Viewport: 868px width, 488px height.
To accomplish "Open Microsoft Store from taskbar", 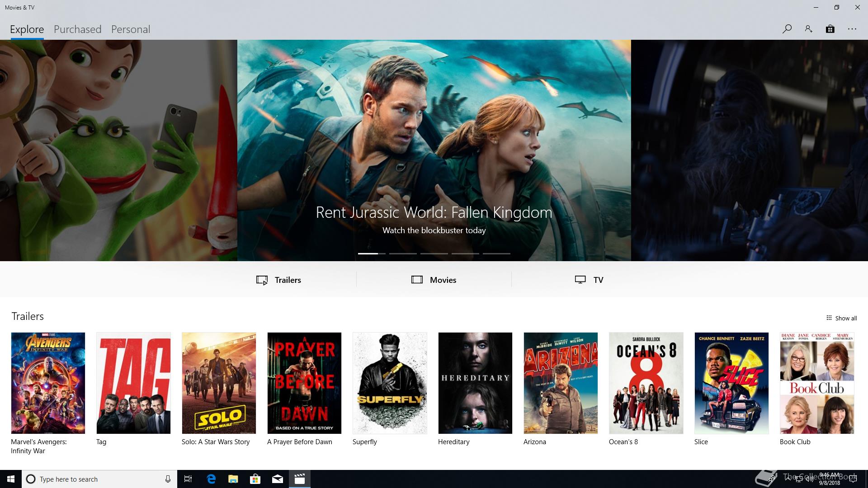I will 255,479.
